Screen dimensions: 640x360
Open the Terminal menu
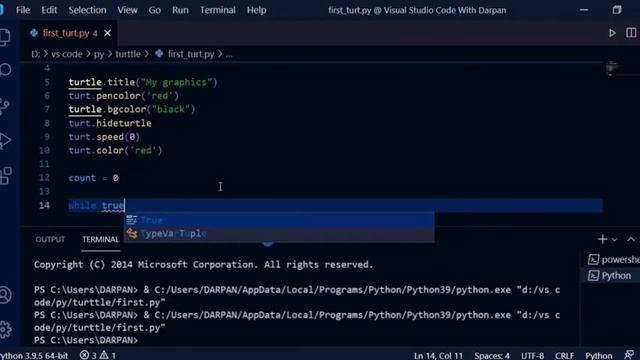218,10
